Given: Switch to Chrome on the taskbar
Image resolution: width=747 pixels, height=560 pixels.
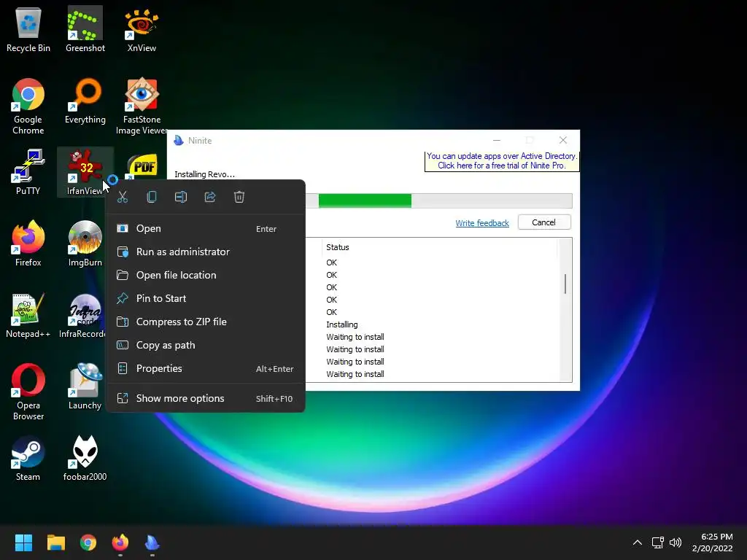Looking at the screenshot, I should point(88,542).
